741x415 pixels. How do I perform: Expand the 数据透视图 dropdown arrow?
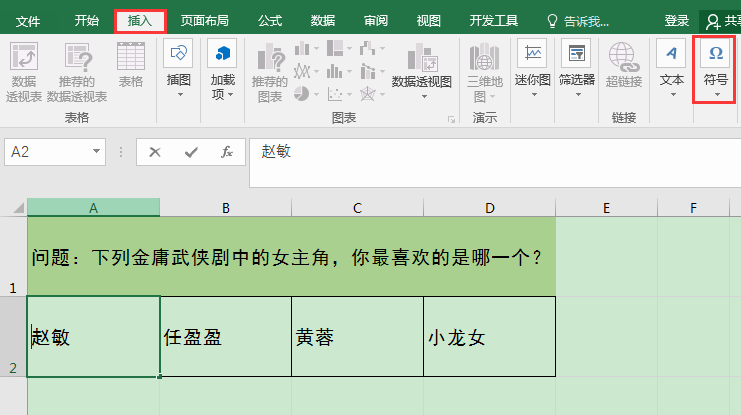point(424,96)
